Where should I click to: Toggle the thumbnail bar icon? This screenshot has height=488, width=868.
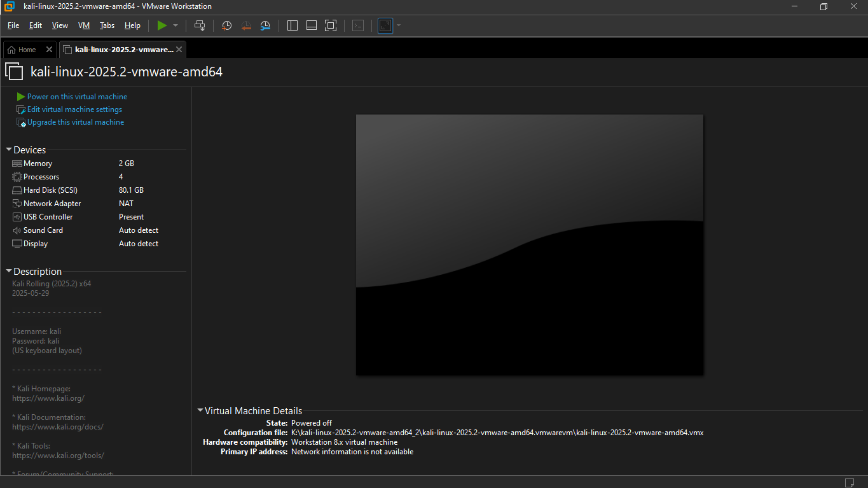[x=312, y=25]
